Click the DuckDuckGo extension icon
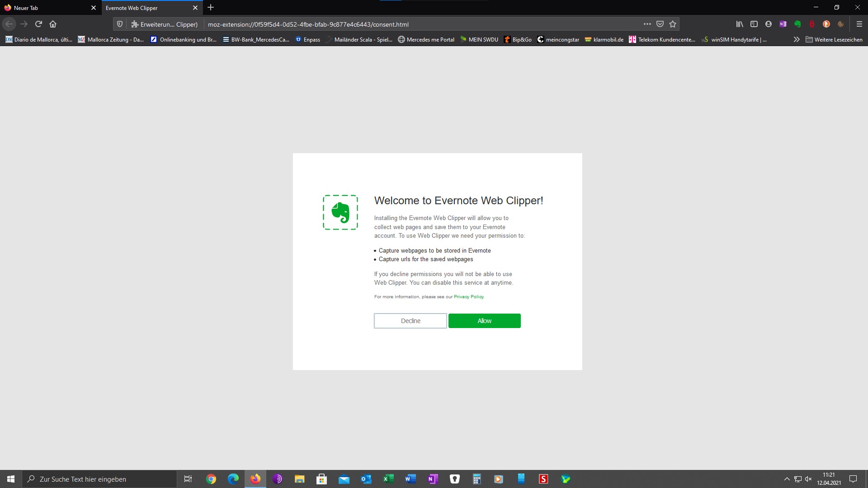This screenshot has width=868, height=488. (826, 24)
